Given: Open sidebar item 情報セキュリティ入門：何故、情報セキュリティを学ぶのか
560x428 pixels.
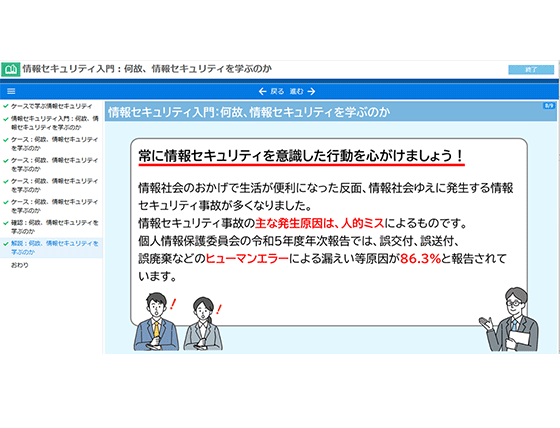Looking at the screenshot, I should 55,123.
